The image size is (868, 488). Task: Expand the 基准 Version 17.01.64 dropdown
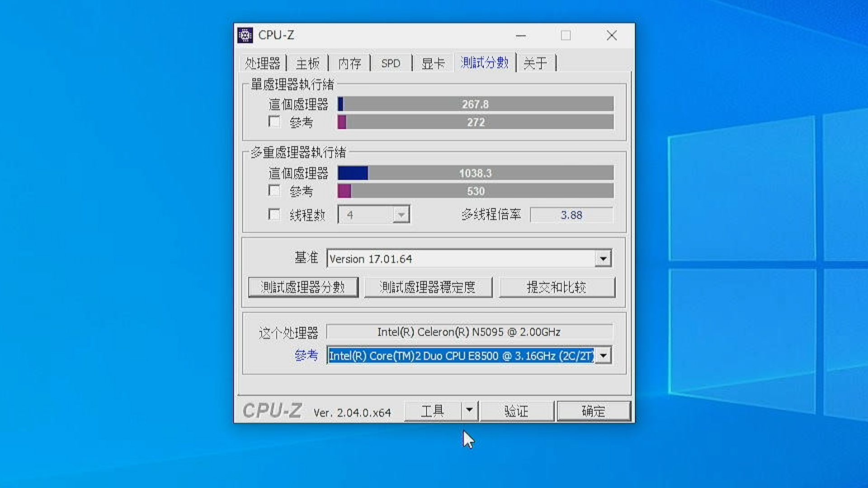tap(604, 258)
